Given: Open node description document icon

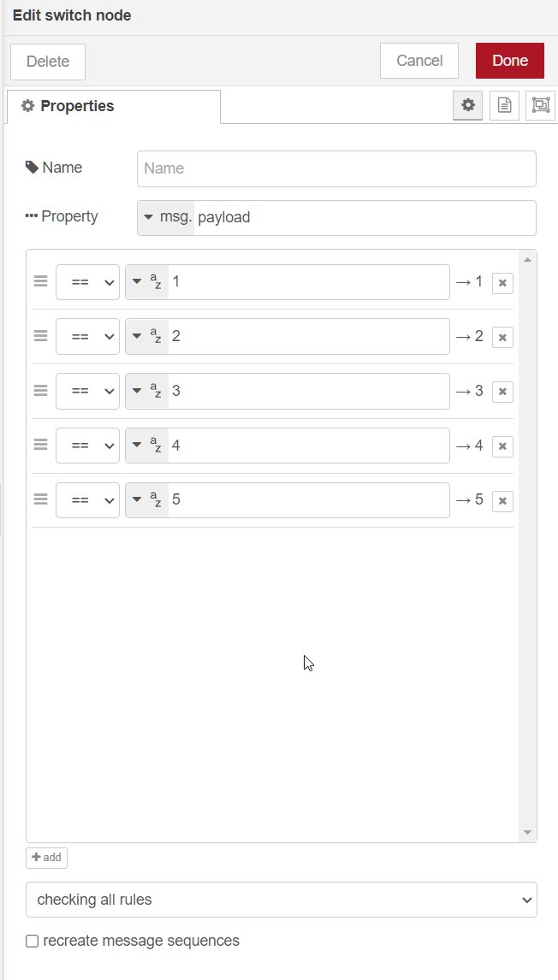Looking at the screenshot, I should tap(504, 105).
